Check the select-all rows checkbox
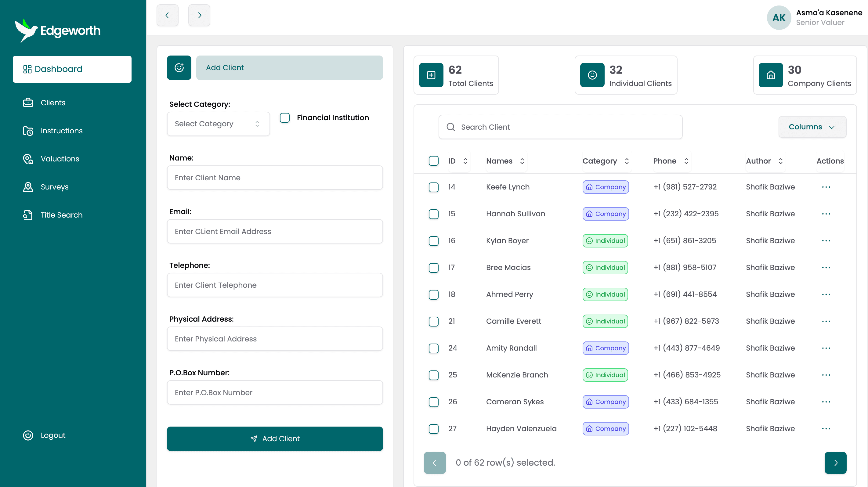Viewport: 868px width, 487px height. point(433,161)
